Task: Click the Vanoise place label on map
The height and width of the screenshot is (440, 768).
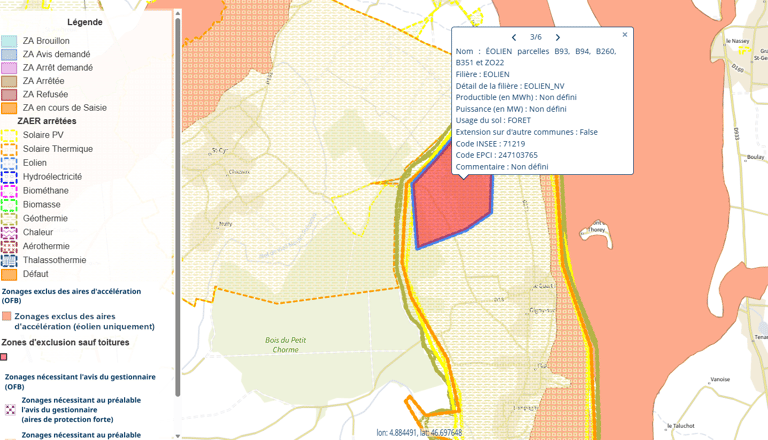Action: tap(720, 379)
